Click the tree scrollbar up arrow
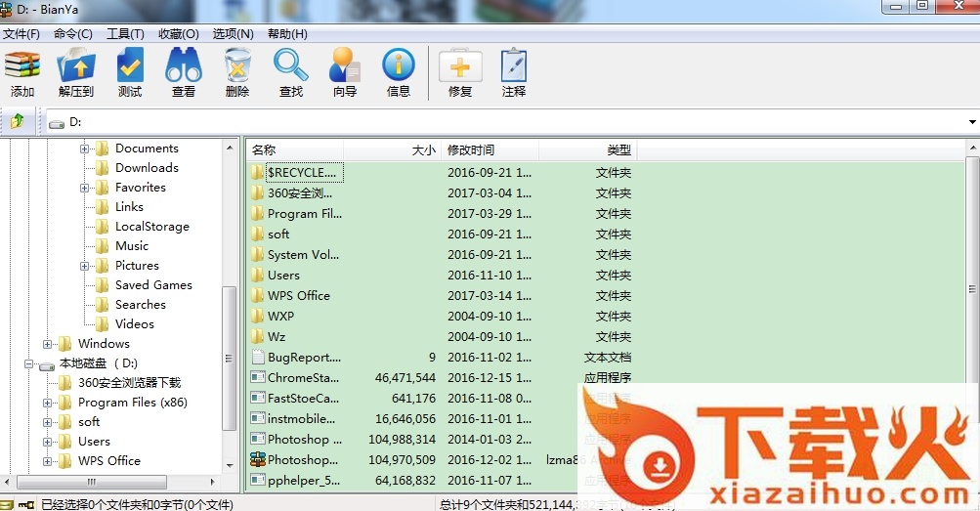980x511 pixels. (x=230, y=149)
